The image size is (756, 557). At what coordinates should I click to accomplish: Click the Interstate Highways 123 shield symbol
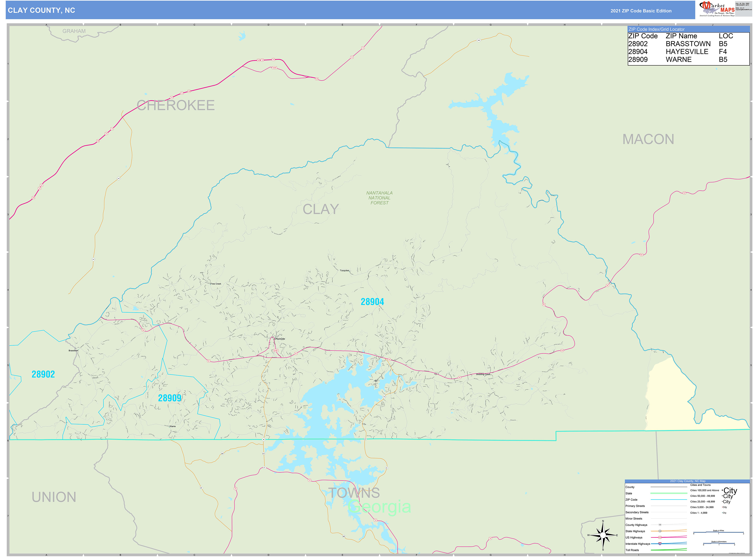660,544
